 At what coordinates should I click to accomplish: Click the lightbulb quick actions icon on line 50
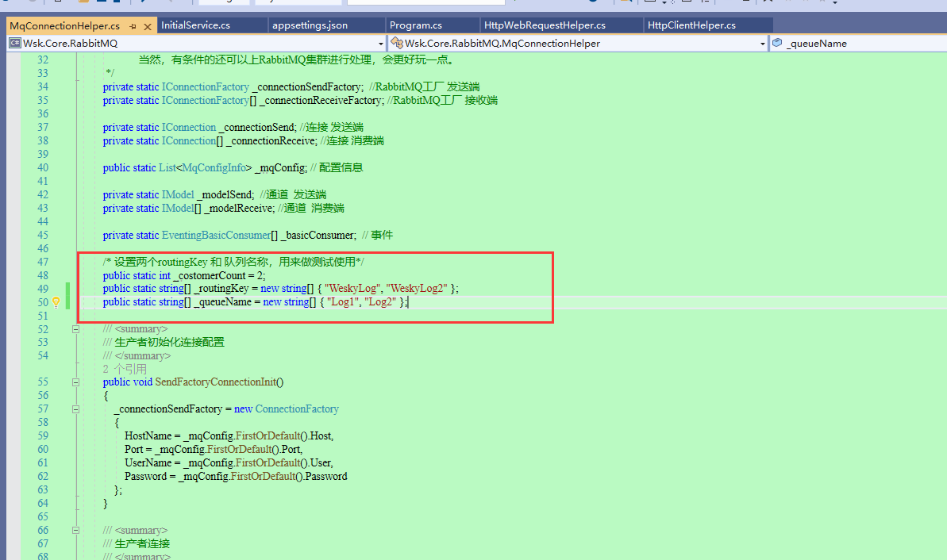pyautogui.click(x=56, y=302)
